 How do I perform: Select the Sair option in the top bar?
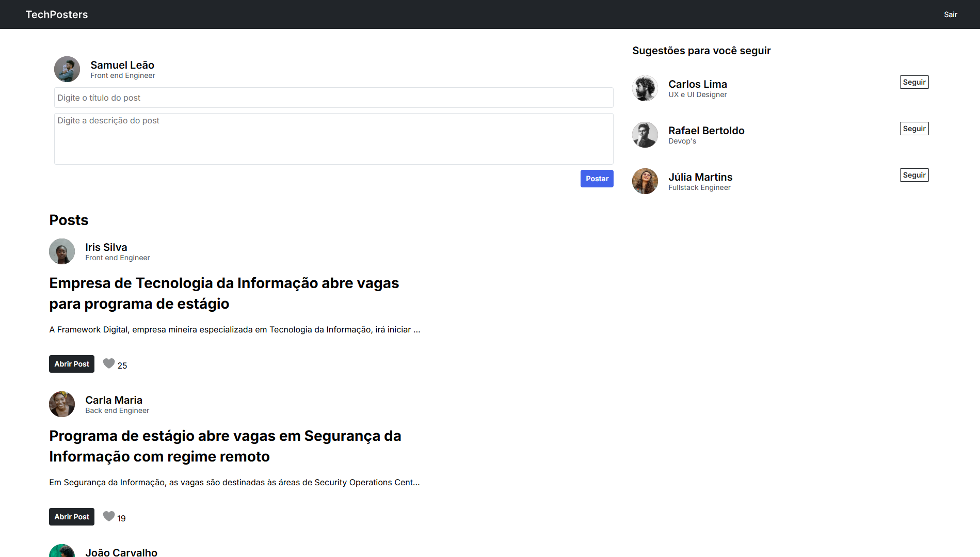[x=950, y=14]
